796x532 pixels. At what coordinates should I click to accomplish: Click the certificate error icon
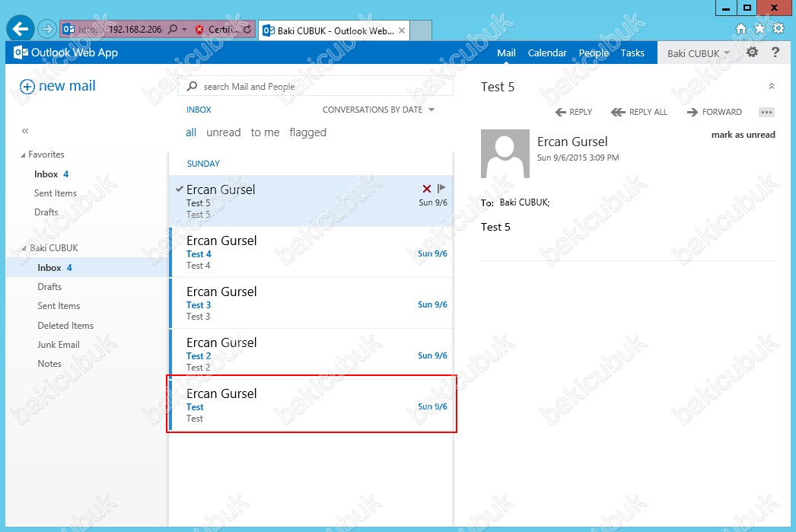[x=199, y=30]
